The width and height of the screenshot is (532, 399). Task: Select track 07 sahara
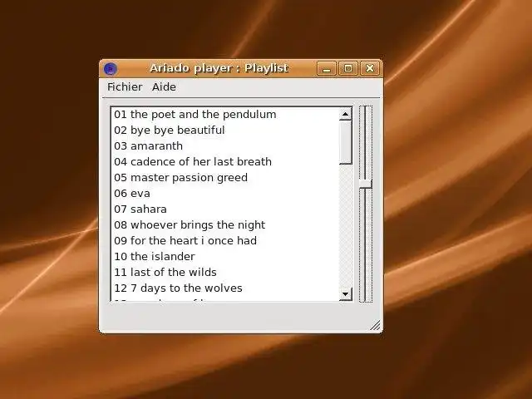tap(225, 209)
